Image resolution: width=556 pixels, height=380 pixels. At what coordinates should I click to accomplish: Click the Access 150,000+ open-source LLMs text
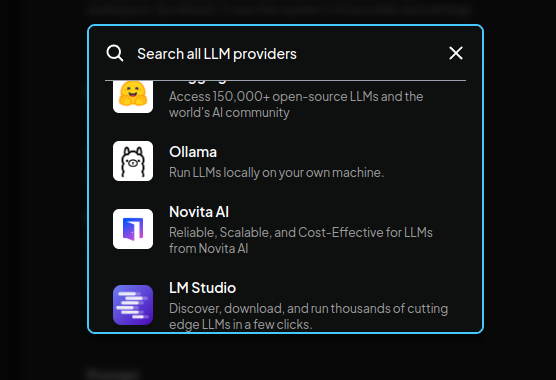296,97
